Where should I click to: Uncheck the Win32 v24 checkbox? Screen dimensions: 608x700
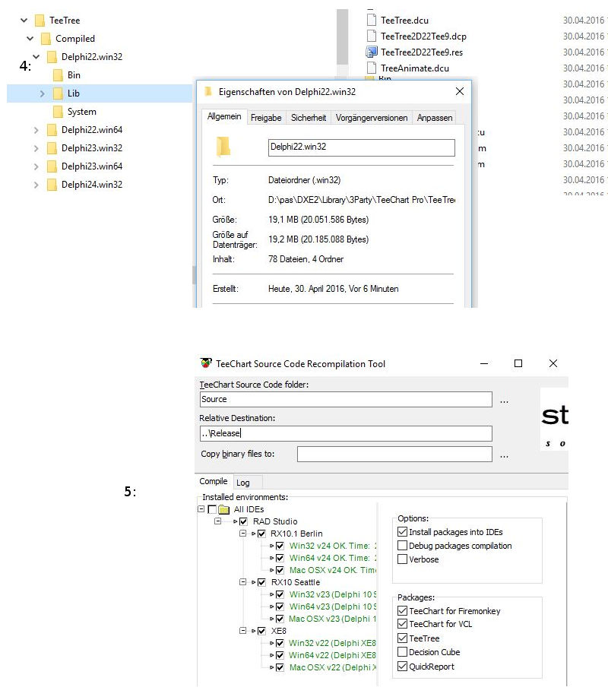click(x=280, y=546)
